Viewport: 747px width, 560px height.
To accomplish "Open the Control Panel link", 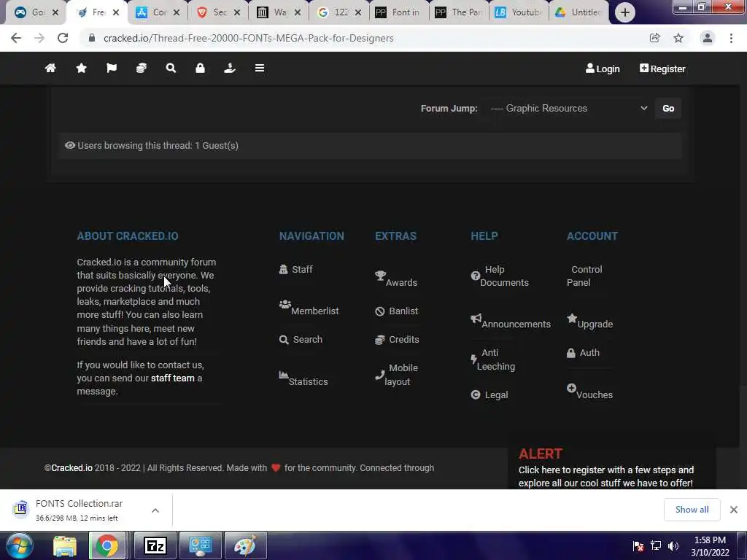I will (x=584, y=276).
